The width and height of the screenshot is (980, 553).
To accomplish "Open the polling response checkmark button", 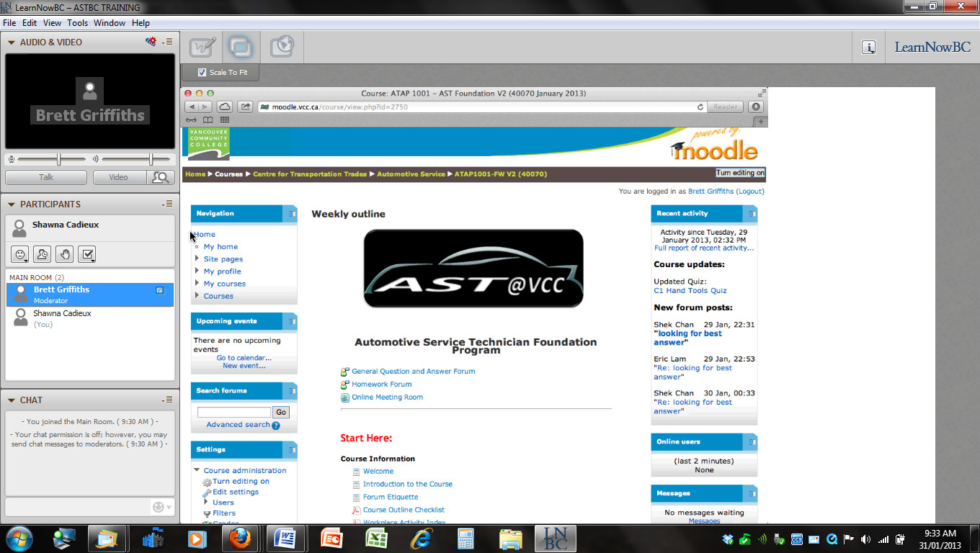I will click(86, 253).
